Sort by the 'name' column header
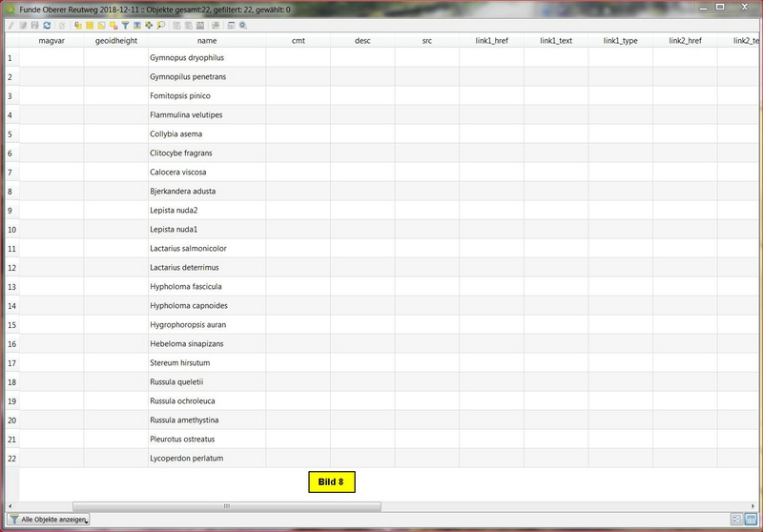 pyautogui.click(x=207, y=42)
